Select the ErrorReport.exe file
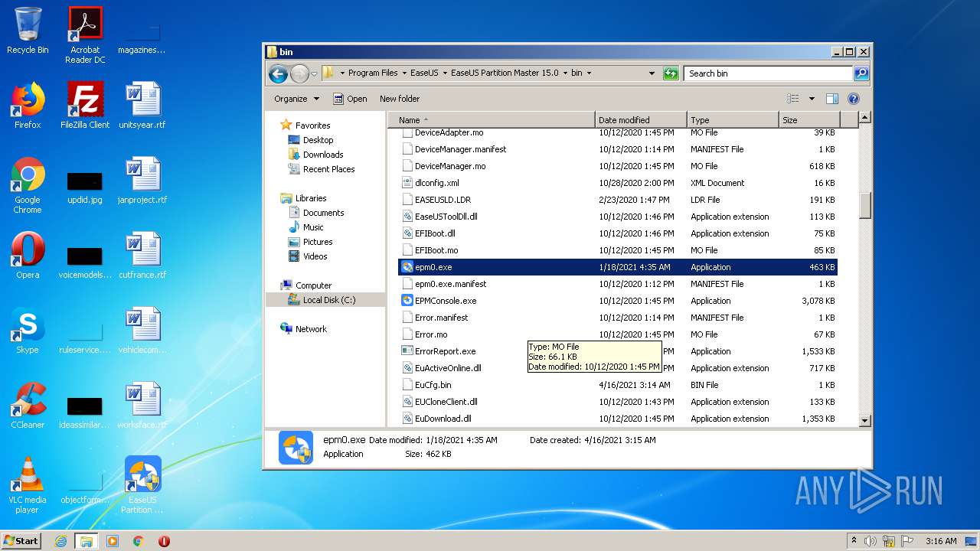 click(619, 351)
